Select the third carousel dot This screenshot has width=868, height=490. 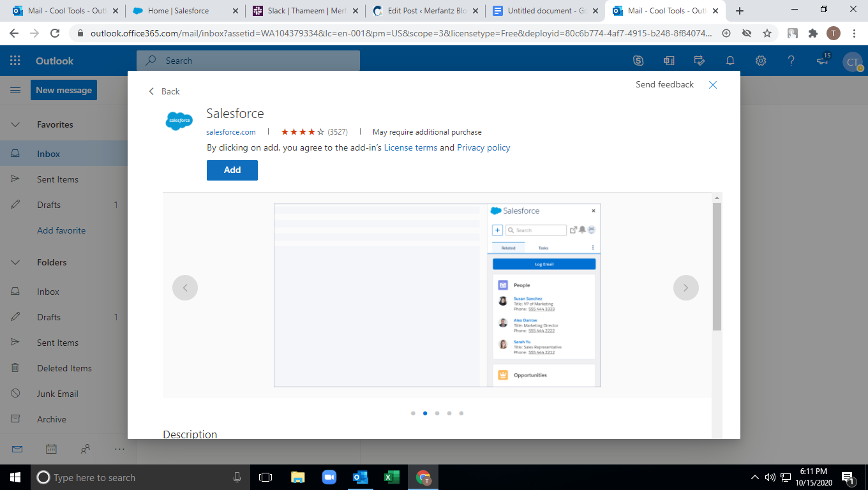click(x=437, y=413)
